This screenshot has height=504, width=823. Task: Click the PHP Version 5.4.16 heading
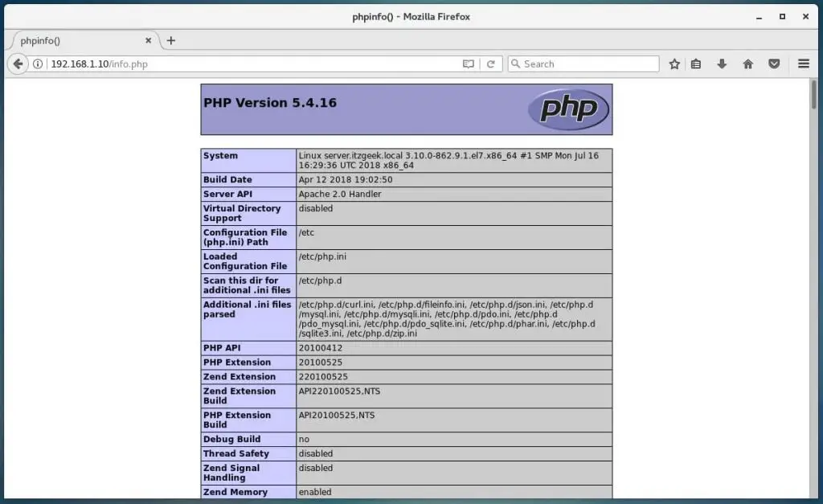coord(270,103)
